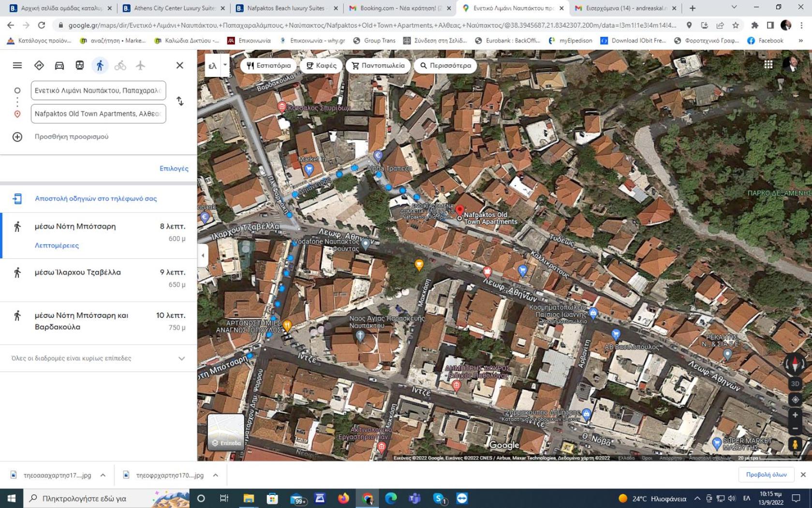Screen dimensions: 812x508
Task: Toggle the 3D map view
Action: pyautogui.click(x=795, y=384)
